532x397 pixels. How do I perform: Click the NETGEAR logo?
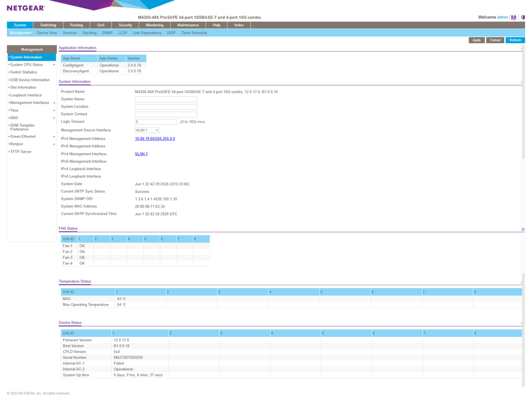pyautogui.click(x=26, y=8)
